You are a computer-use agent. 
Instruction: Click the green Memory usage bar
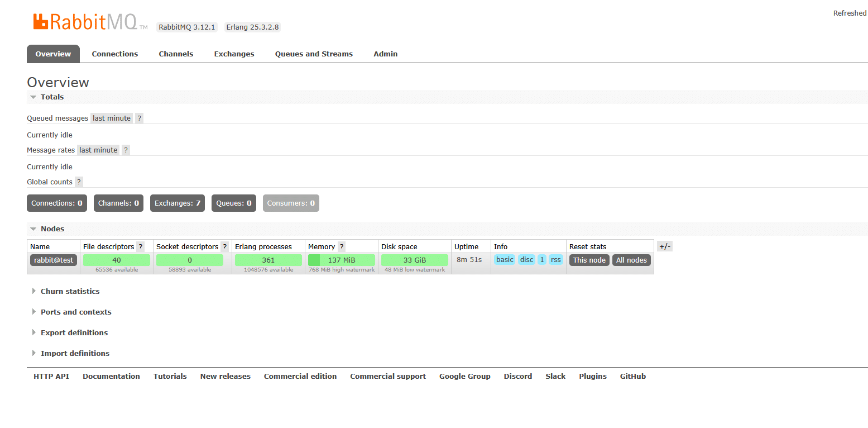point(341,259)
